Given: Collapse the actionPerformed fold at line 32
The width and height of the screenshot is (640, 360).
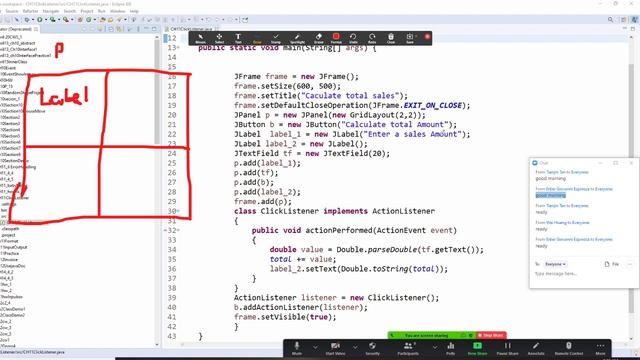Looking at the screenshot, I should [x=178, y=230].
